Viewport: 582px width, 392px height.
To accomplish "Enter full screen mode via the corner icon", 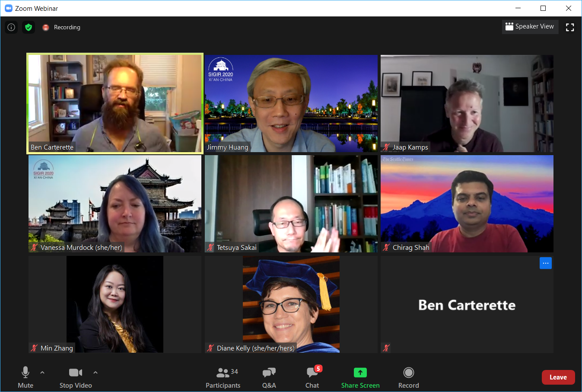I will point(570,27).
